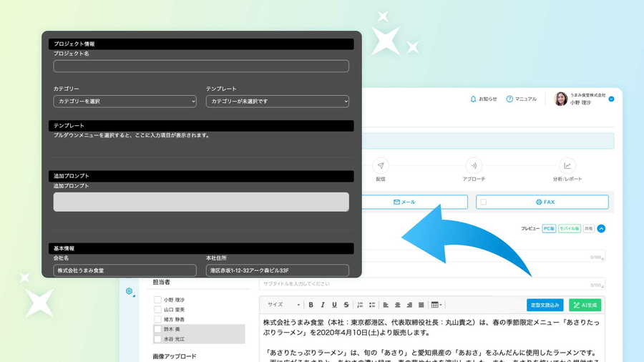Screen dimensions: 644x362
Task: Open the カテゴリーを選択 dropdown
Action: click(x=125, y=102)
